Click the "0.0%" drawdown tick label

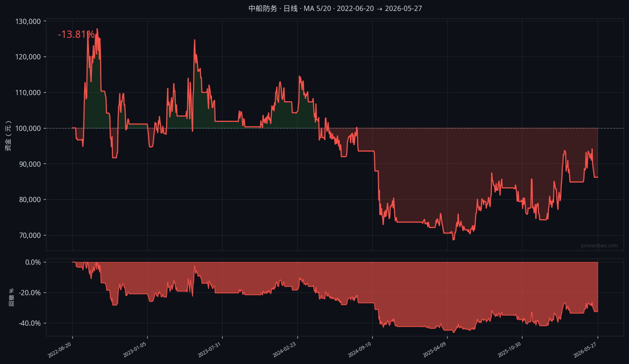point(33,262)
